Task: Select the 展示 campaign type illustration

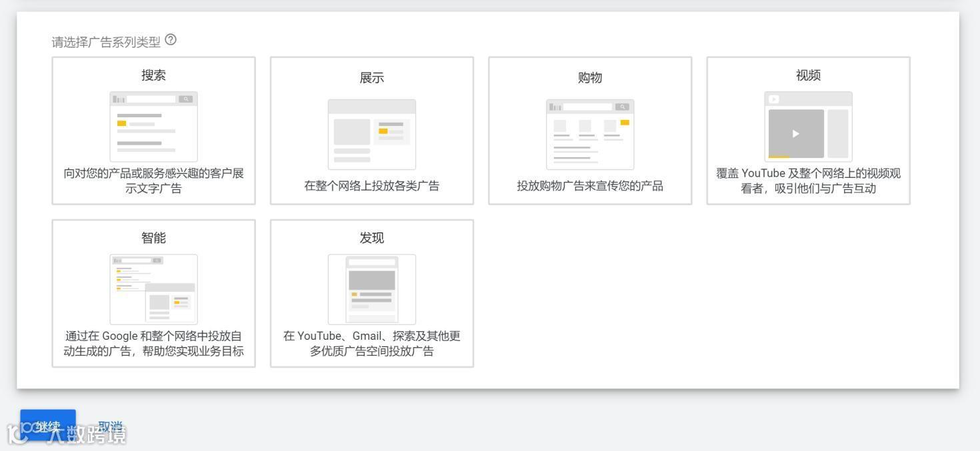Action: [x=372, y=135]
